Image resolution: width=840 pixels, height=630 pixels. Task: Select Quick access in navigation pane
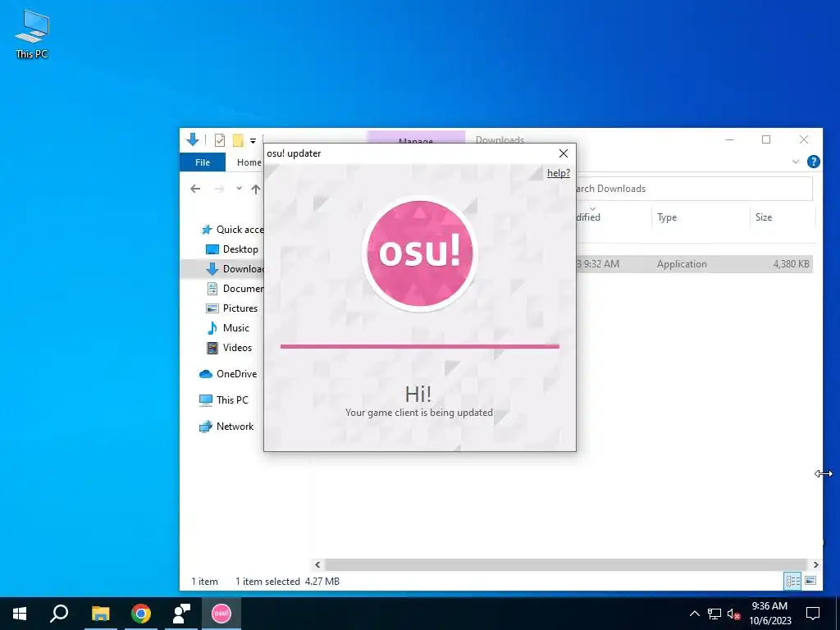click(232, 230)
